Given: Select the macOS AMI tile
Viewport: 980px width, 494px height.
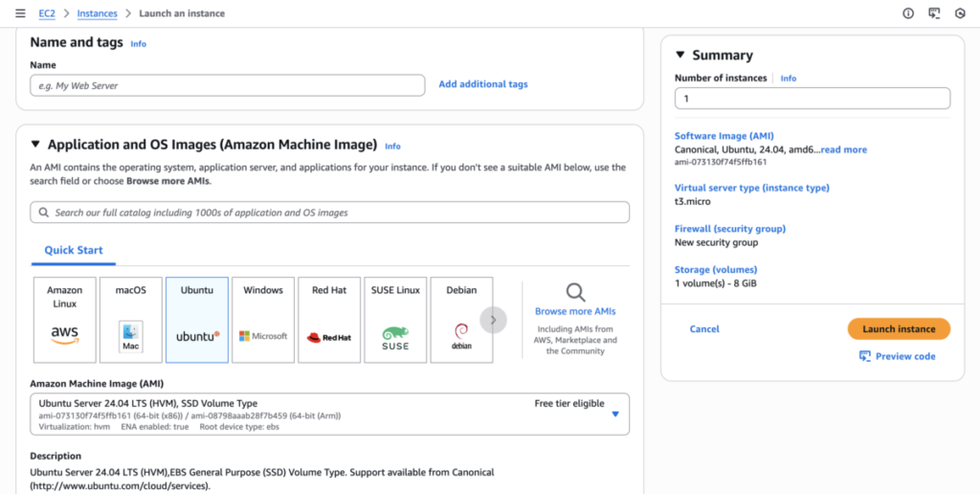Looking at the screenshot, I should click(x=131, y=320).
